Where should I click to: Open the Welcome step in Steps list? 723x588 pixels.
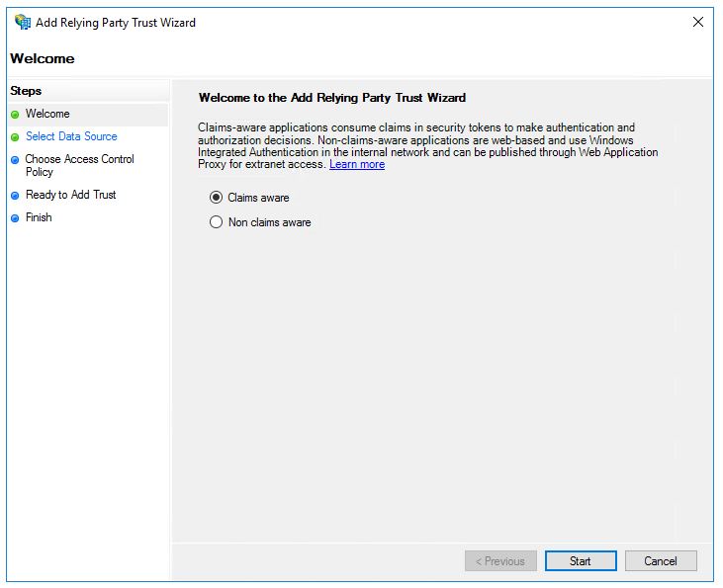point(47,114)
